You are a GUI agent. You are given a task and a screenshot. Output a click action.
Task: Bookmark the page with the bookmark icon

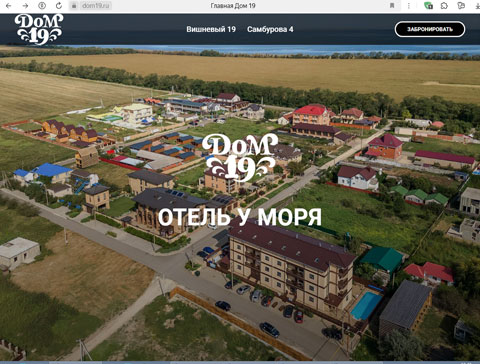coord(392,6)
